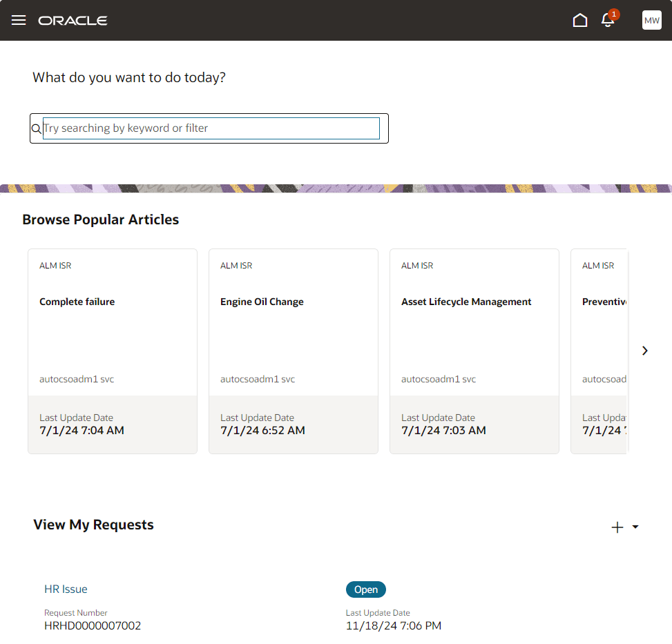Click the Oracle logo
Image resolution: width=672 pixels, height=644 pixels.
pos(73,21)
